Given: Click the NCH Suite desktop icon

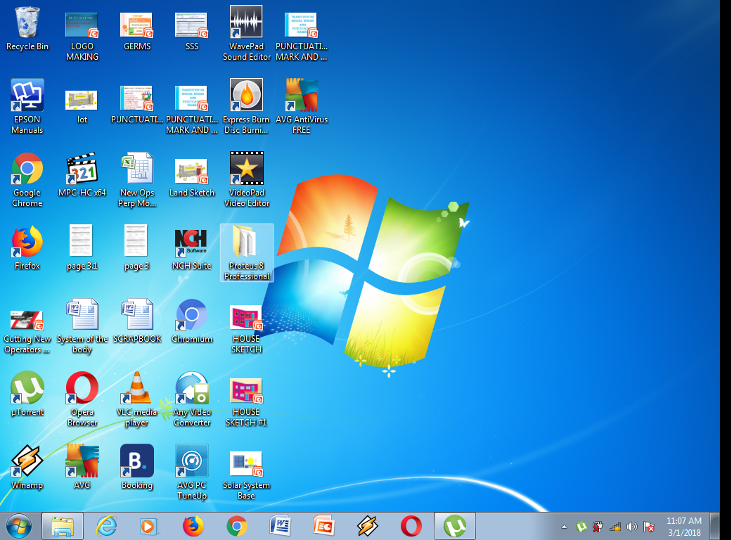Looking at the screenshot, I should point(192,243).
